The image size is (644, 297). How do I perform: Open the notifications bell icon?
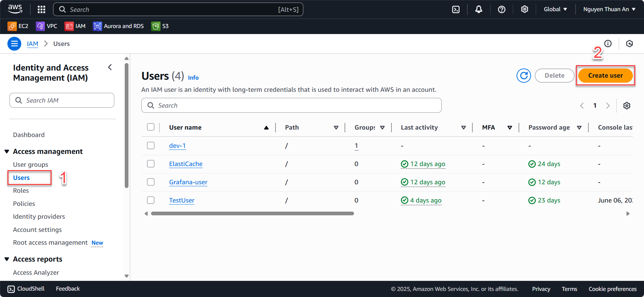pyautogui.click(x=479, y=9)
